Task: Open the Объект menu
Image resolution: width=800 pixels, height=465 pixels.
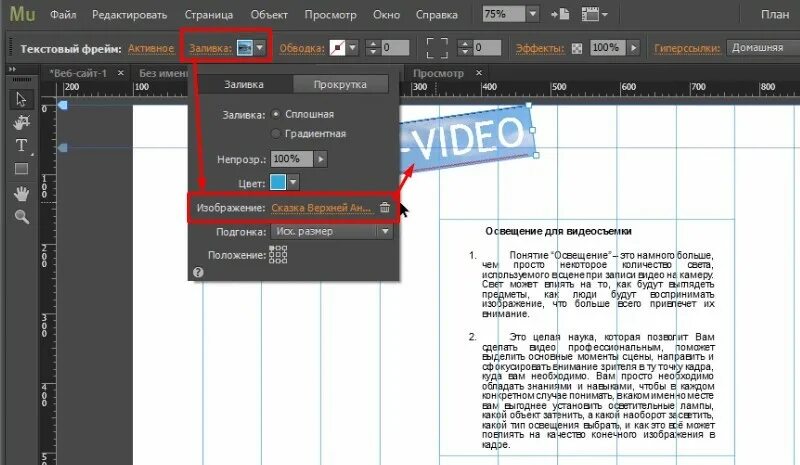Action: (x=269, y=15)
